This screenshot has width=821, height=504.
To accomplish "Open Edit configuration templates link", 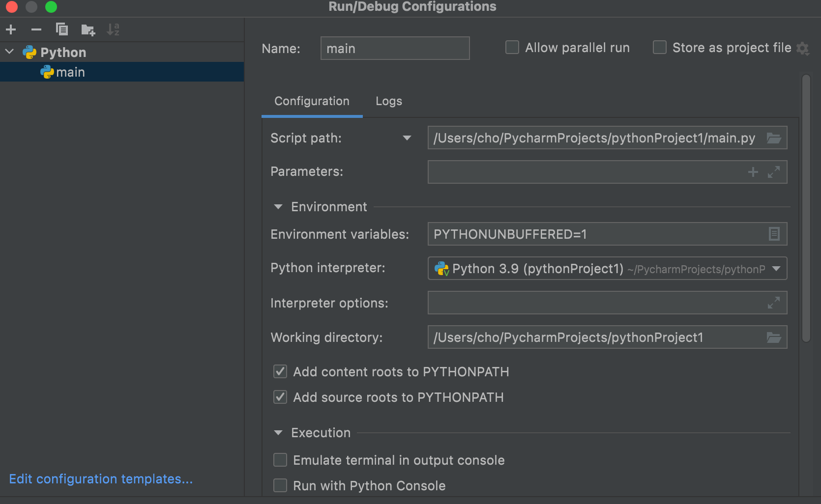I will [101, 479].
